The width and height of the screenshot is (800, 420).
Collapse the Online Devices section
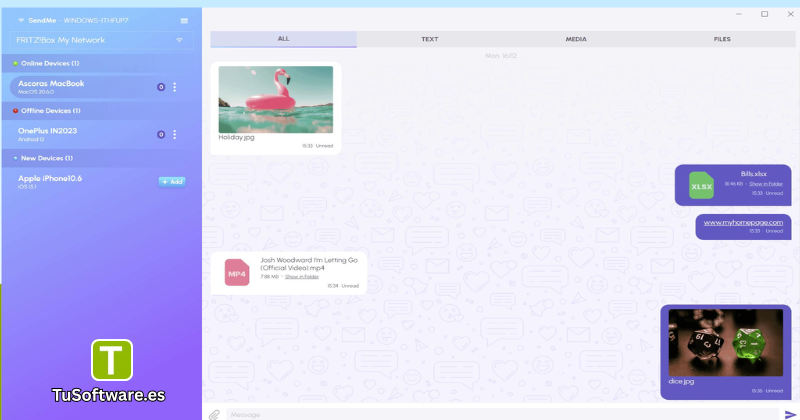click(102, 63)
